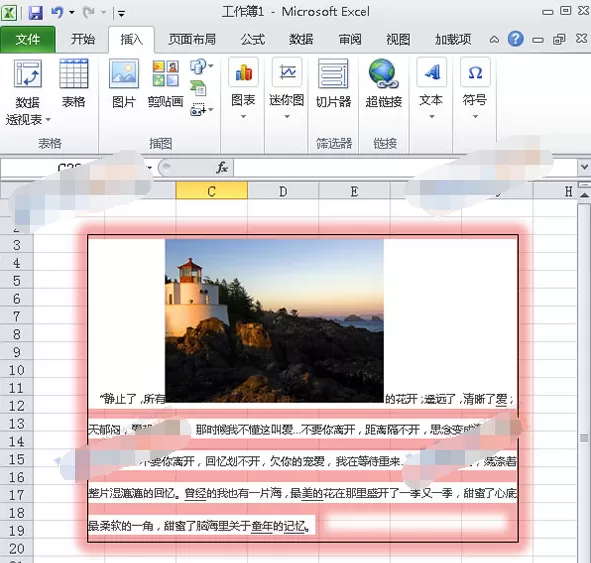Insert a 超链接 (Hyperlink)

(384, 84)
